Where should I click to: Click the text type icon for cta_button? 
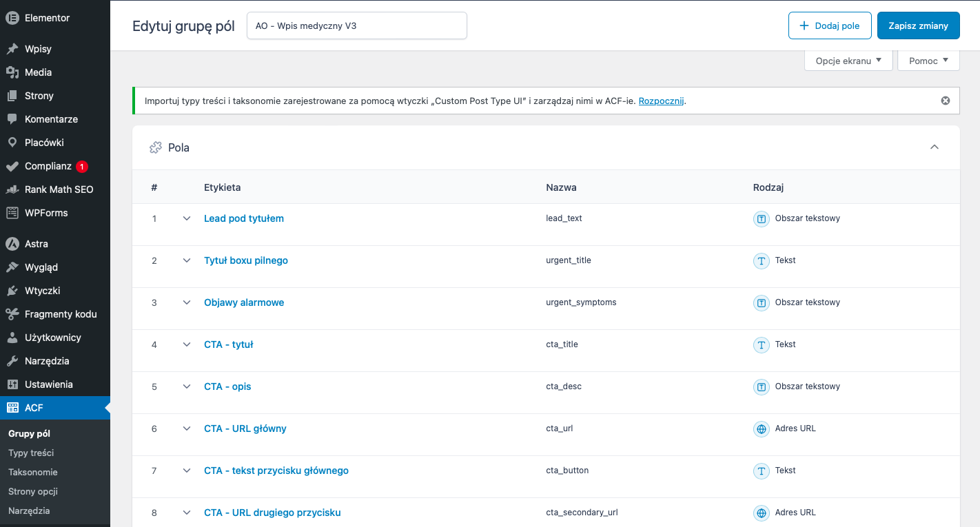(761, 471)
